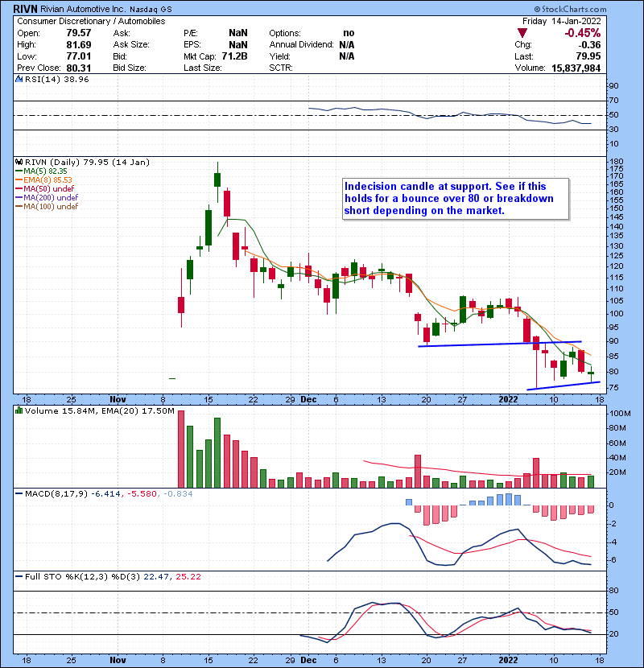The width and height of the screenshot is (644, 668).
Task: Click the candlestick icon beside RIVN (Daily)
Action: 19,162
